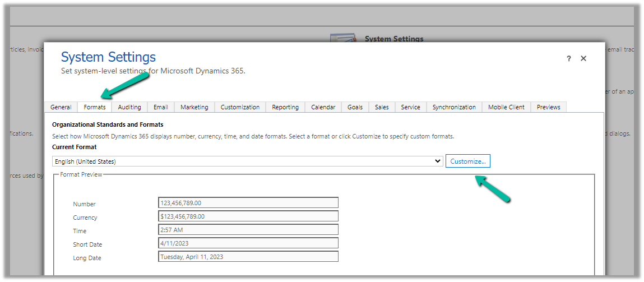644x282 pixels.
Task: Click the Customize... button
Action: (x=468, y=161)
